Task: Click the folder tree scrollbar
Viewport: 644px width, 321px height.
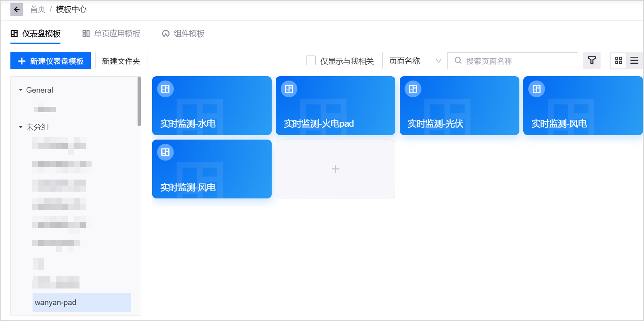Action: 139,101
